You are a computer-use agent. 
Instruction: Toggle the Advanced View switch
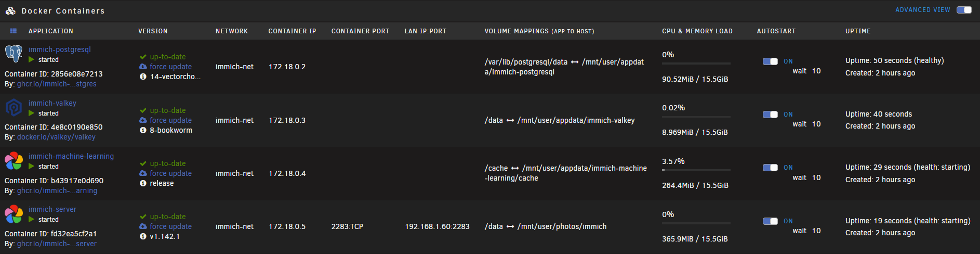point(964,10)
